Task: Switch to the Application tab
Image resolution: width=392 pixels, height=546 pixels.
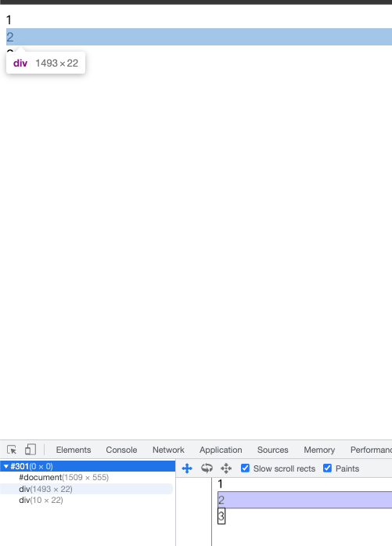Action: (221, 450)
